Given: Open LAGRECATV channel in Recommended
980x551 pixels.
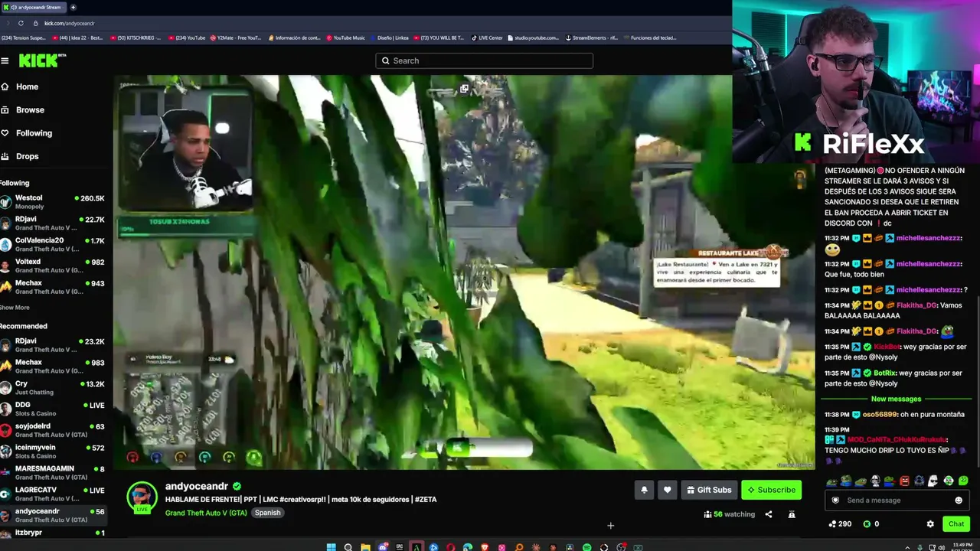Looking at the screenshot, I should coord(52,494).
